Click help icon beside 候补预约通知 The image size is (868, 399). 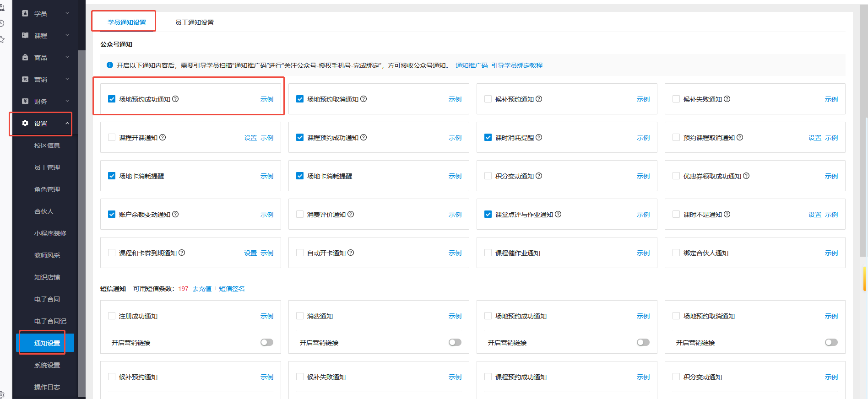coord(539,99)
